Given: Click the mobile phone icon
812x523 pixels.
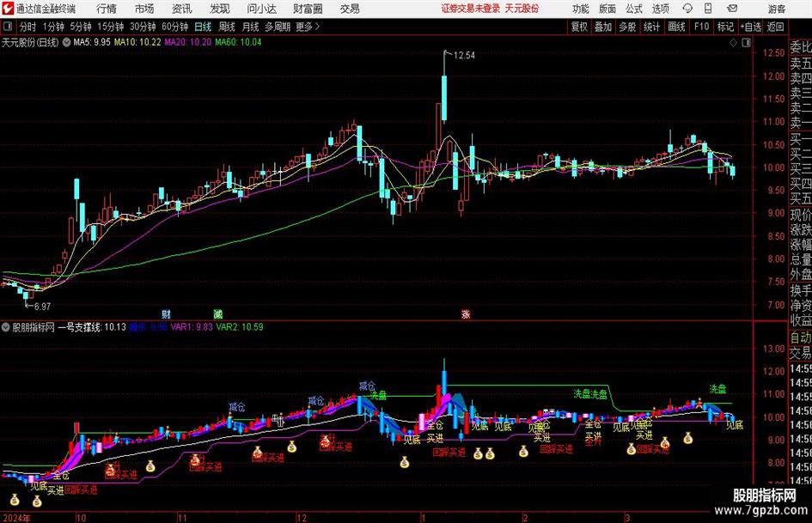Looking at the screenshot, I should click(x=708, y=9).
